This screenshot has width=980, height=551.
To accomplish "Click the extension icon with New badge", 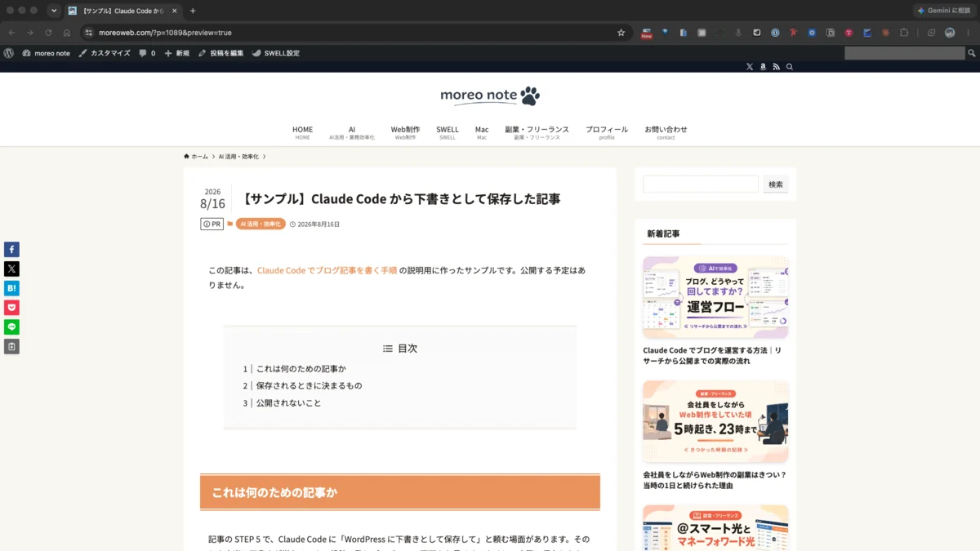I will (x=647, y=33).
